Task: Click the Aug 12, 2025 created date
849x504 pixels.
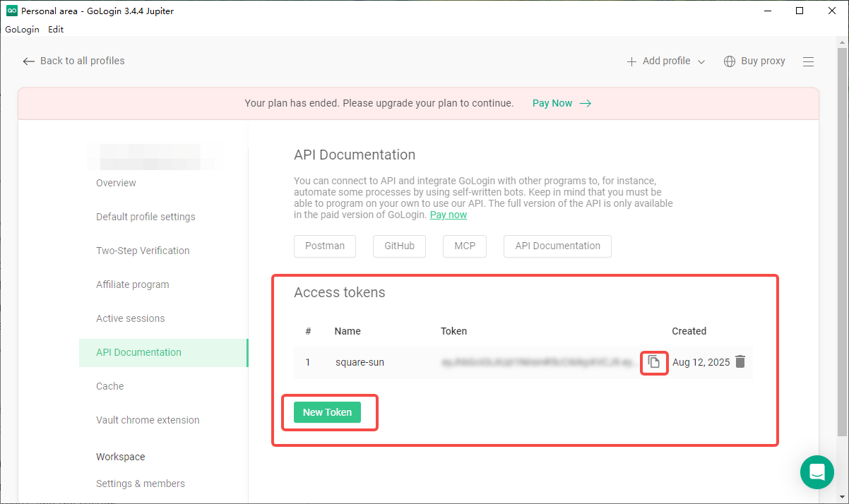Action: (x=701, y=362)
